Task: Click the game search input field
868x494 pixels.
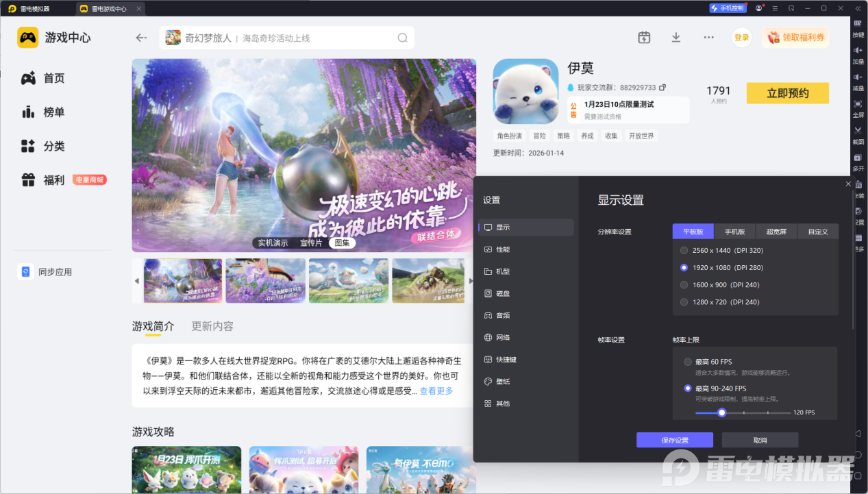Action: pos(288,38)
